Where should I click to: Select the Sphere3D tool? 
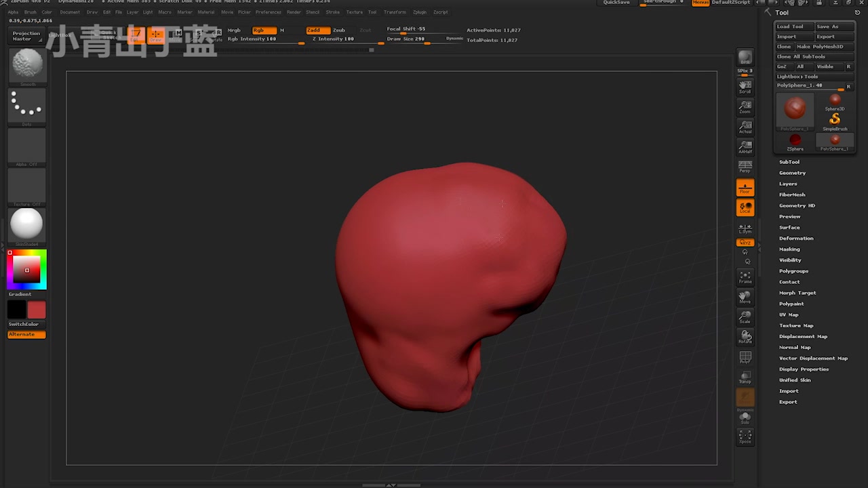coord(835,102)
